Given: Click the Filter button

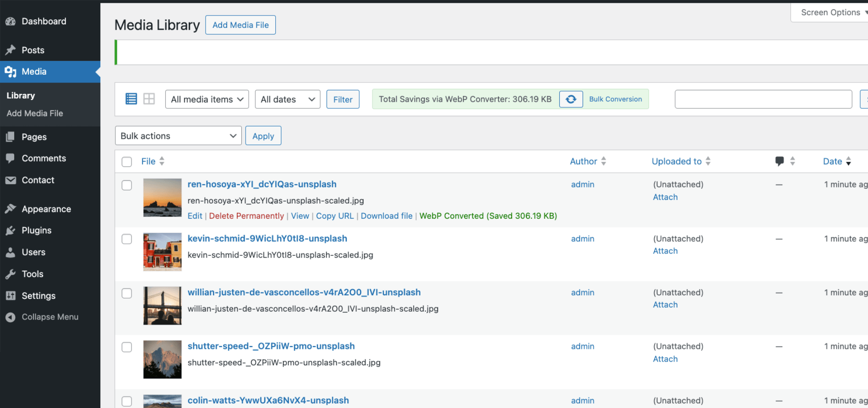Looking at the screenshot, I should (343, 99).
